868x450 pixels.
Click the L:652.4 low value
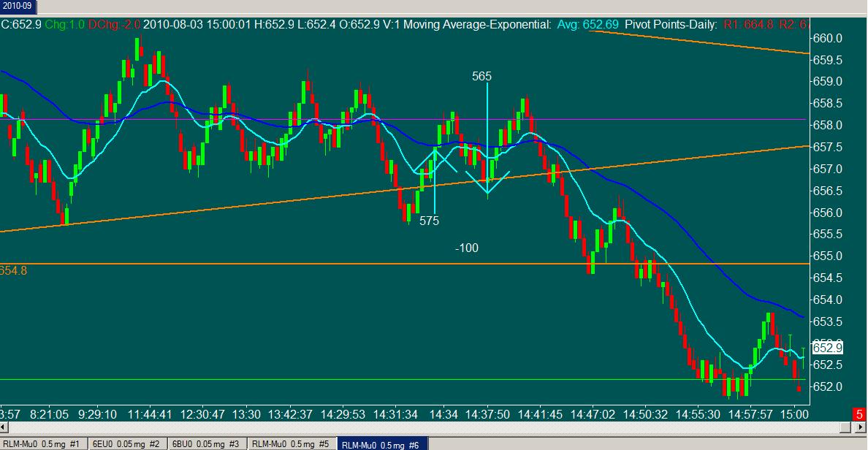click(x=316, y=24)
